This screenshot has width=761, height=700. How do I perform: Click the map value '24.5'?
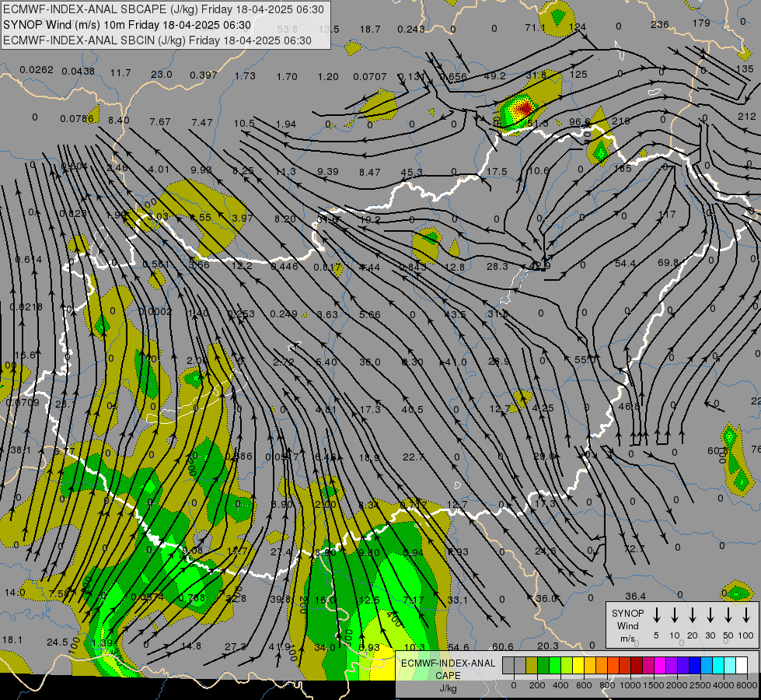[58, 642]
